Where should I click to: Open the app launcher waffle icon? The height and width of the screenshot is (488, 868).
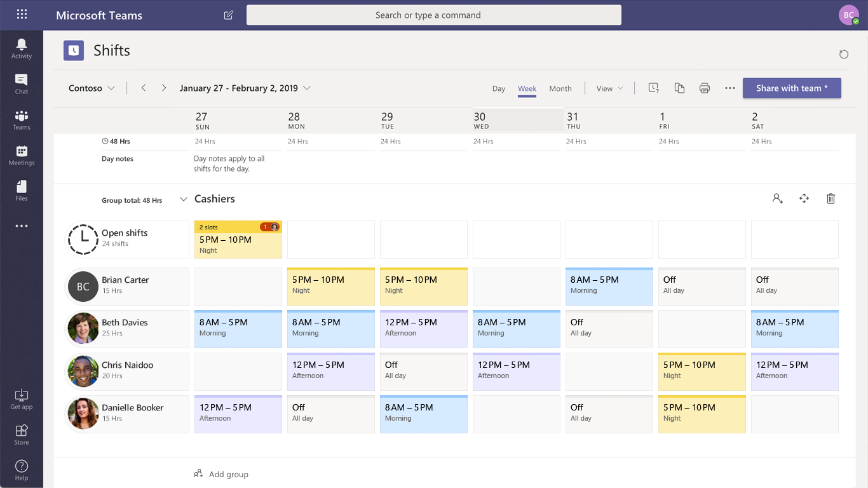[22, 15]
